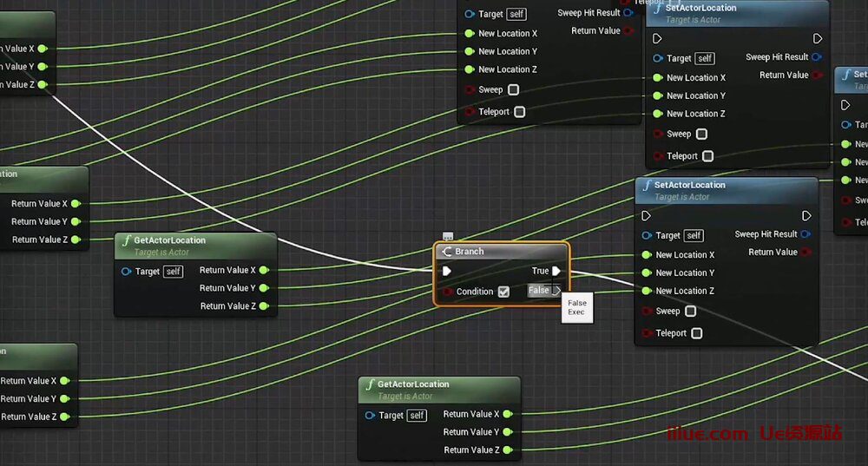868x466 pixels.
Task: Click red Teleport pin on lower SetActorLocation
Action: point(647,333)
